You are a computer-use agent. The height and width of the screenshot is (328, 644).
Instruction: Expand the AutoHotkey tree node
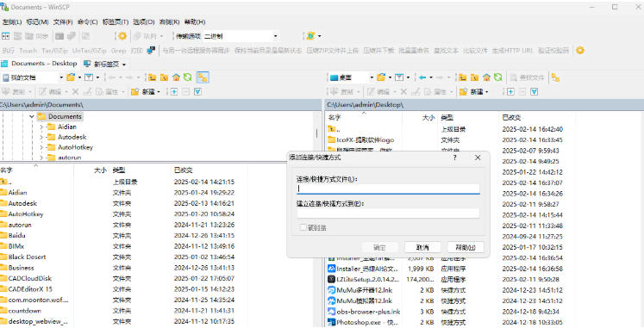coord(41,147)
